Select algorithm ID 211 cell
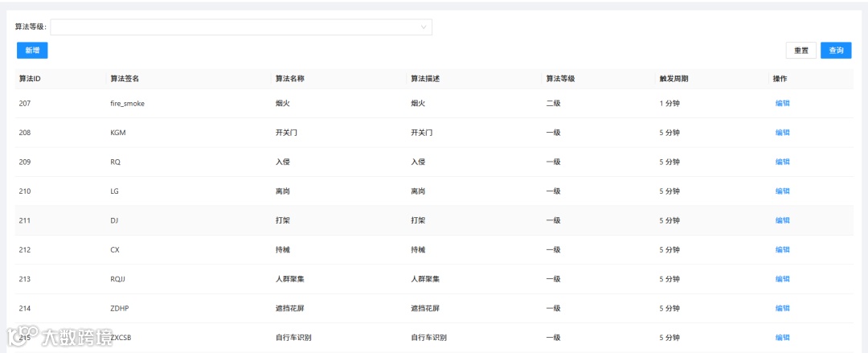Viewport: 868px width, 353px height. (x=25, y=220)
